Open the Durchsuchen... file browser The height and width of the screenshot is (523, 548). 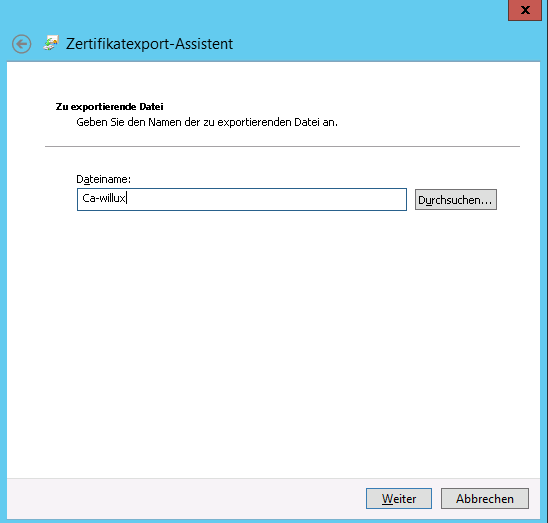pyautogui.click(x=456, y=200)
